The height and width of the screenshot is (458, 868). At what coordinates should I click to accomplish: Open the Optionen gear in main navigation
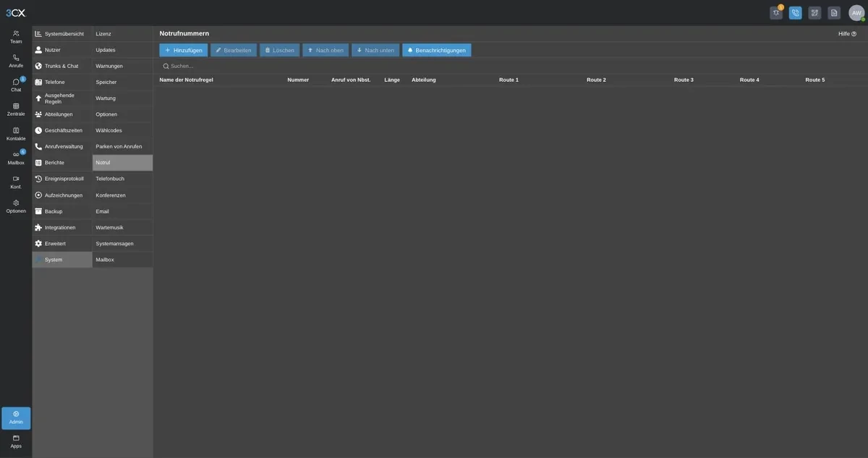16,206
